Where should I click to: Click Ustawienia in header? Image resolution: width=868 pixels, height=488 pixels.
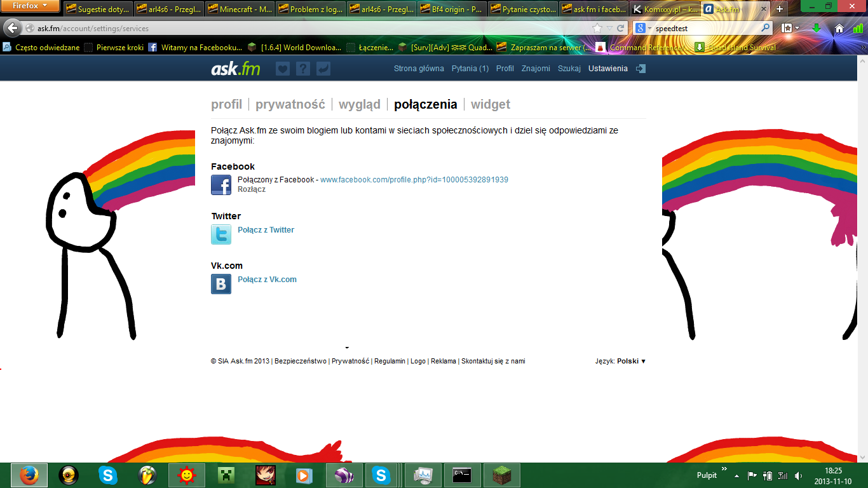(608, 69)
